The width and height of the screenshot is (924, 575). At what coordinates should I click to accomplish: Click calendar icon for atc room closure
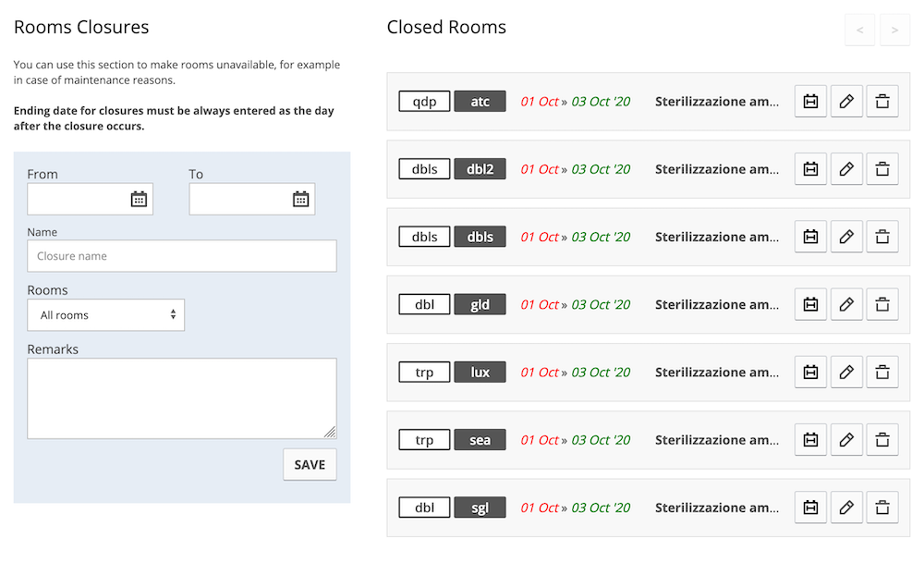tap(810, 102)
